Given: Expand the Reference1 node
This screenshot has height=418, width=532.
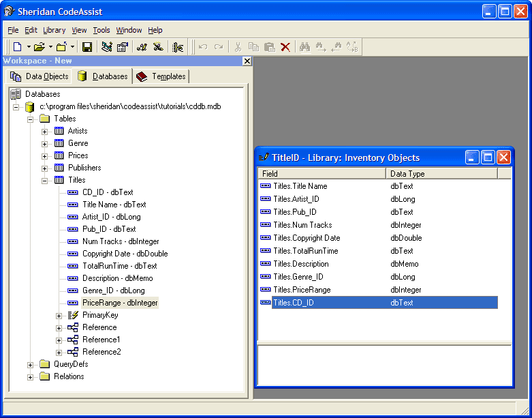Looking at the screenshot, I should pyautogui.click(x=59, y=340).
